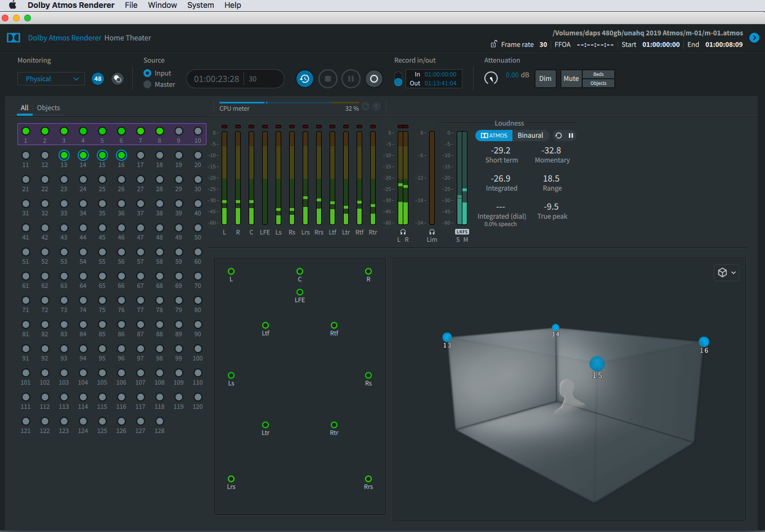Open the Window menu
Screen dimensions: 765x532
click(x=163, y=5)
